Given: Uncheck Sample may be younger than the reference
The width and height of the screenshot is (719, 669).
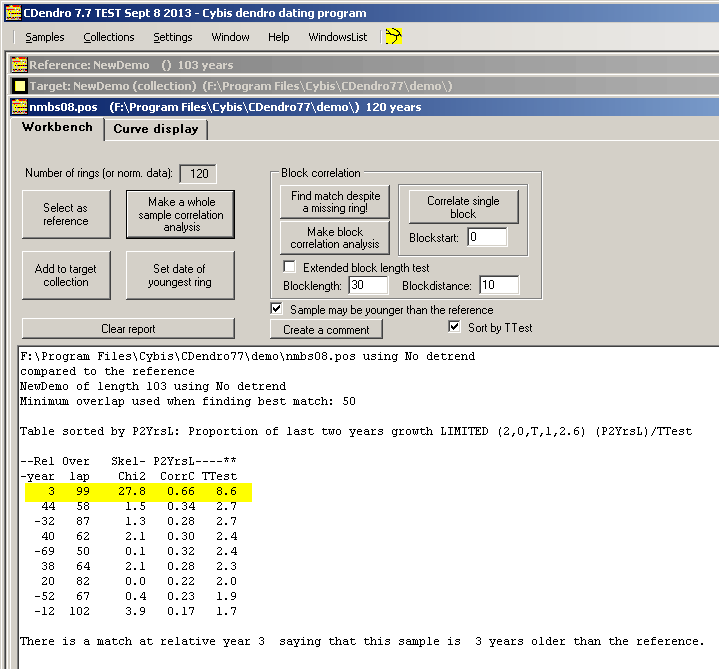Looking at the screenshot, I should click(x=277, y=309).
